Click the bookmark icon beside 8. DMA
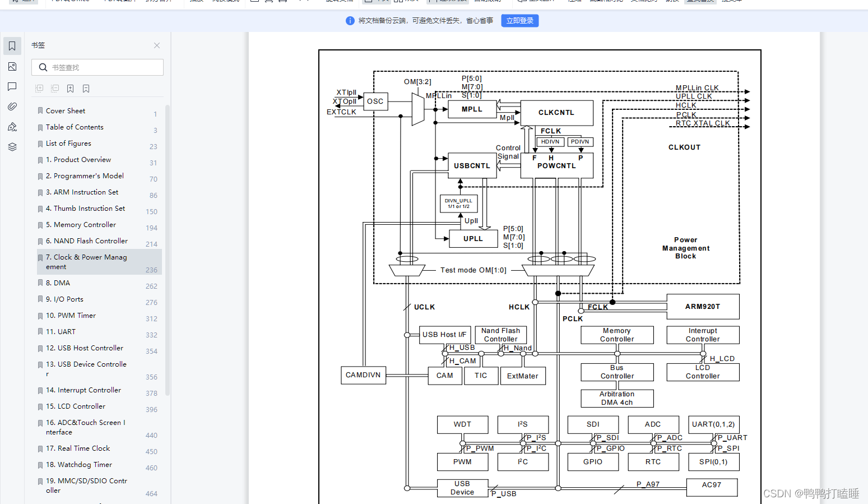Viewport: 868px width, 504px height. tap(40, 283)
